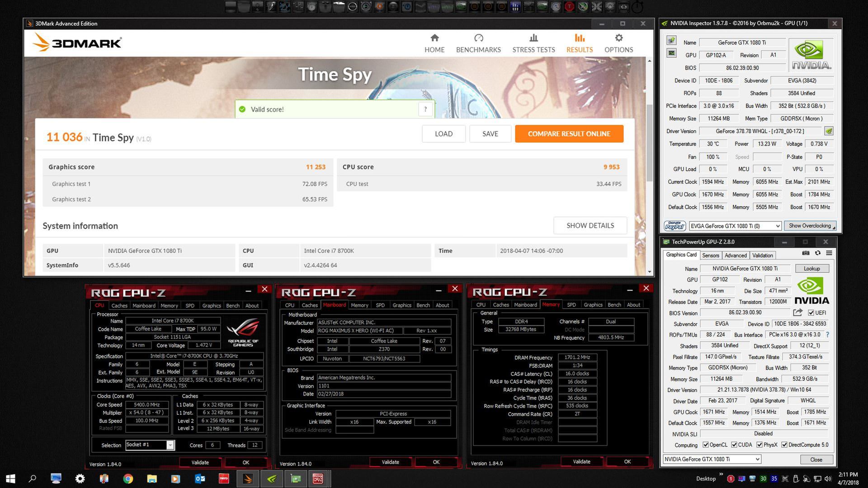This screenshot has height=488, width=868.
Task: Switch to Sensors tab in GPU-Z
Action: click(710, 255)
